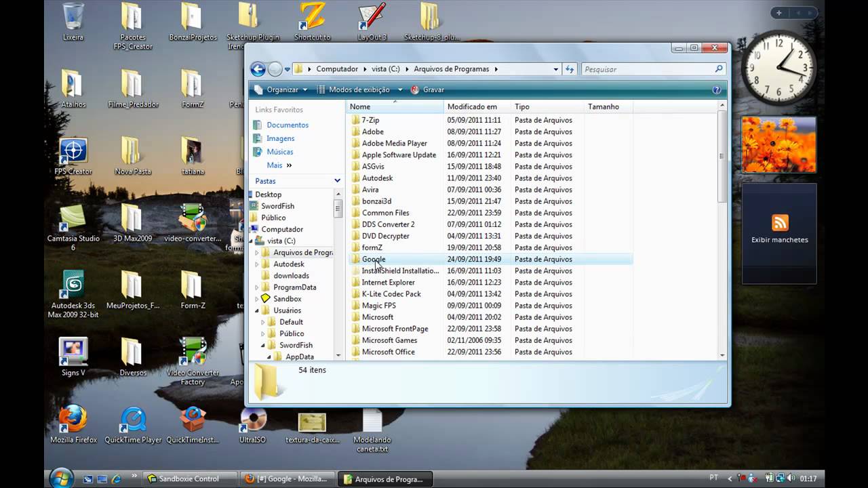This screenshot has height=488, width=868.
Task: Open the recent pages dropdown beside navigation arrows
Action: [x=288, y=69]
